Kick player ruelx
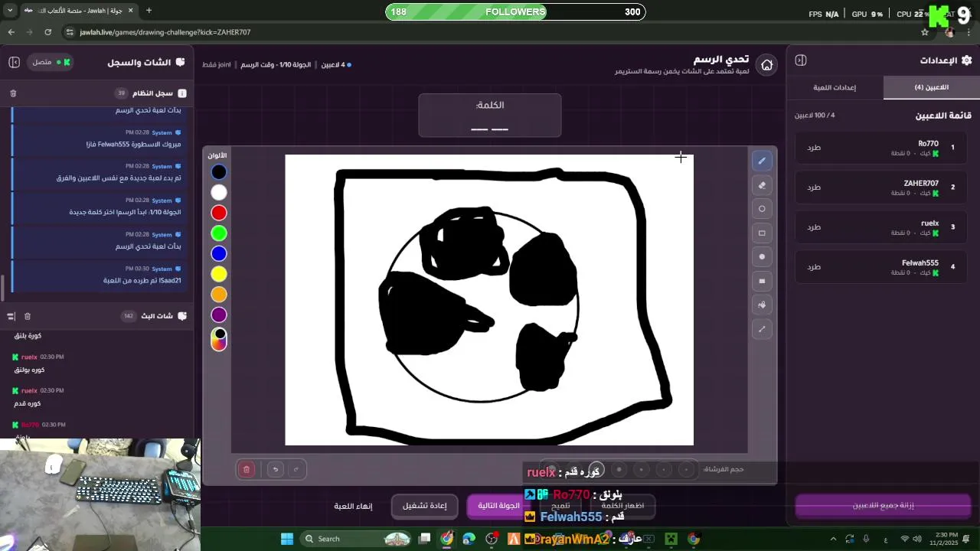980x551 pixels. tap(814, 227)
